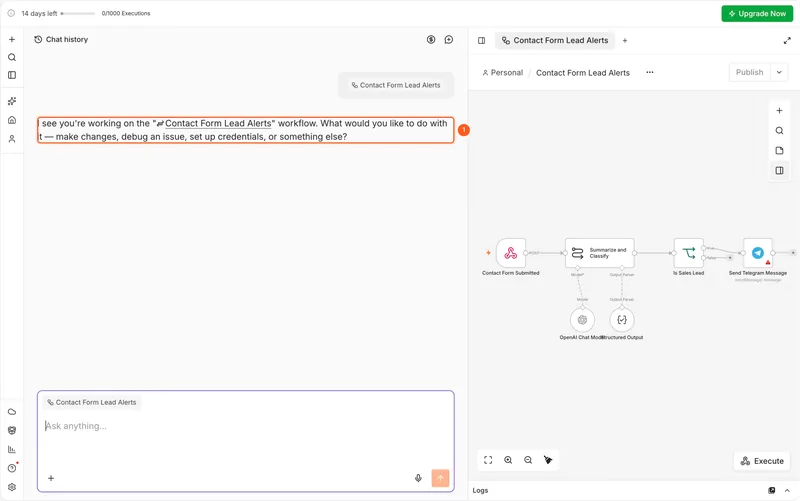Pop out the logs panel icon
The height and width of the screenshot is (501, 800).
[x=771, y=490]
